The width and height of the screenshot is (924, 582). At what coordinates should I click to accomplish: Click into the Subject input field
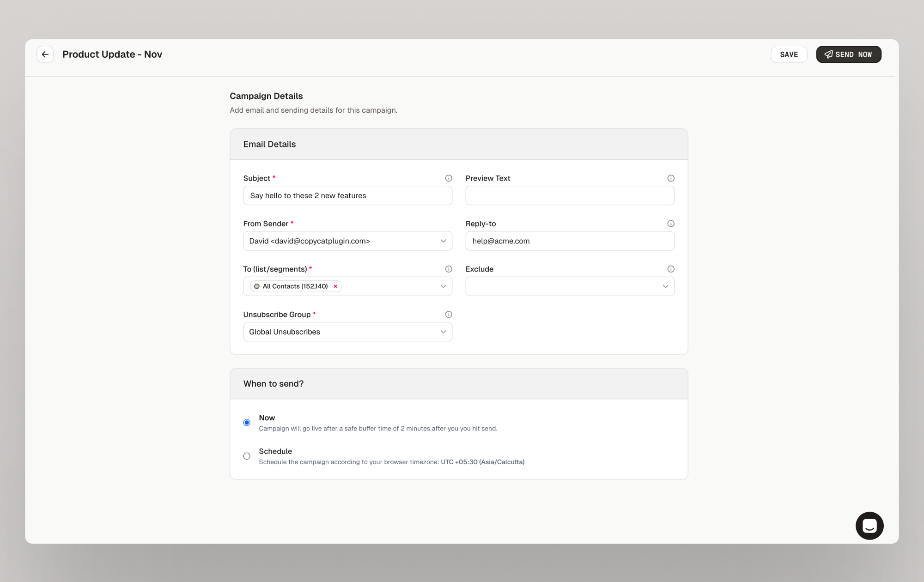click(x=347, y=196)
